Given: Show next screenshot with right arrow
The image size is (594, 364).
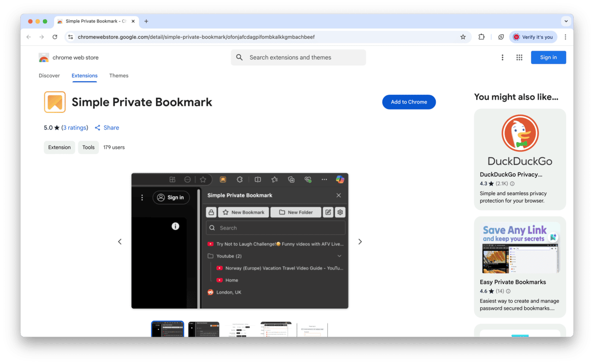Looking at the screenshot, I should 360,241.
